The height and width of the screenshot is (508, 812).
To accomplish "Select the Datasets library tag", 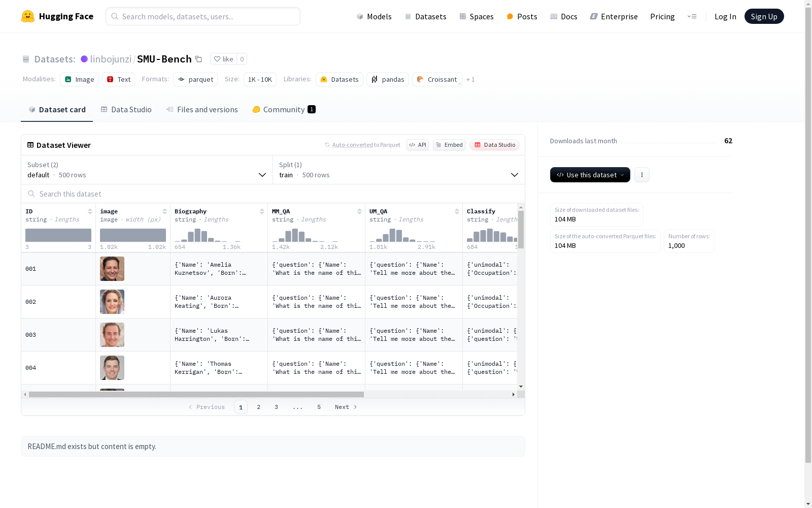I will [x=340, y=79].
